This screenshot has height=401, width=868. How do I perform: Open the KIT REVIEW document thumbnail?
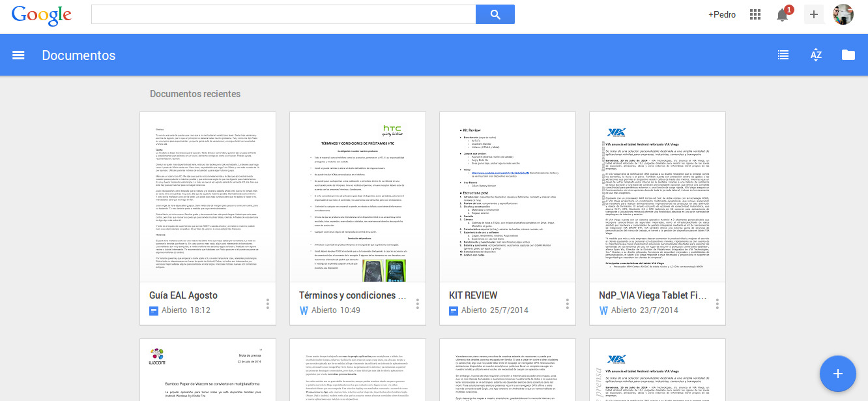[x=508, y=197]
